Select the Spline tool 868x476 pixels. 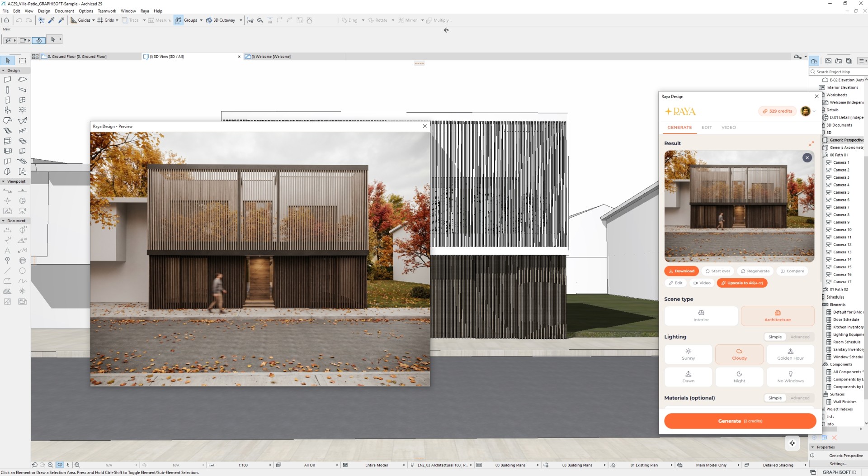coord(23,281)
